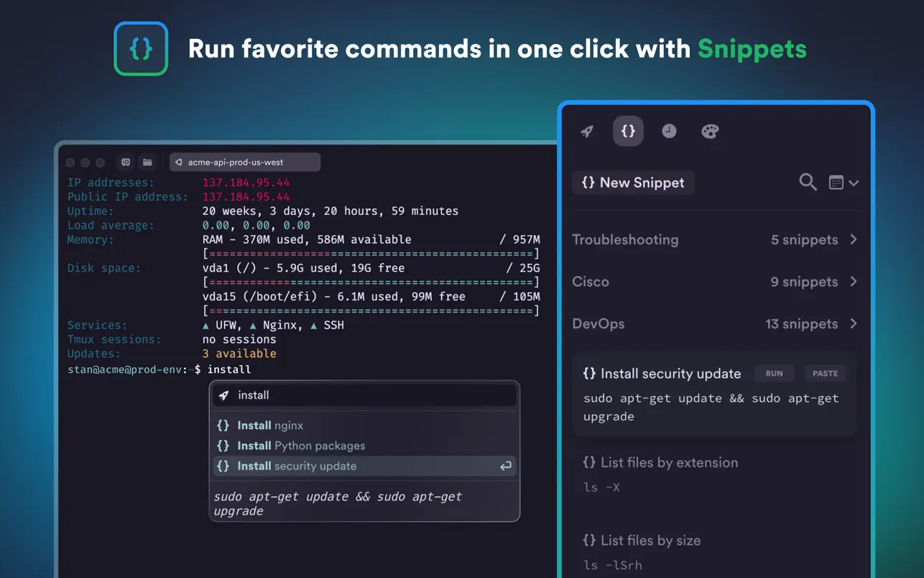
Task: Choose Install nginx suggestion
Action: 364,426
